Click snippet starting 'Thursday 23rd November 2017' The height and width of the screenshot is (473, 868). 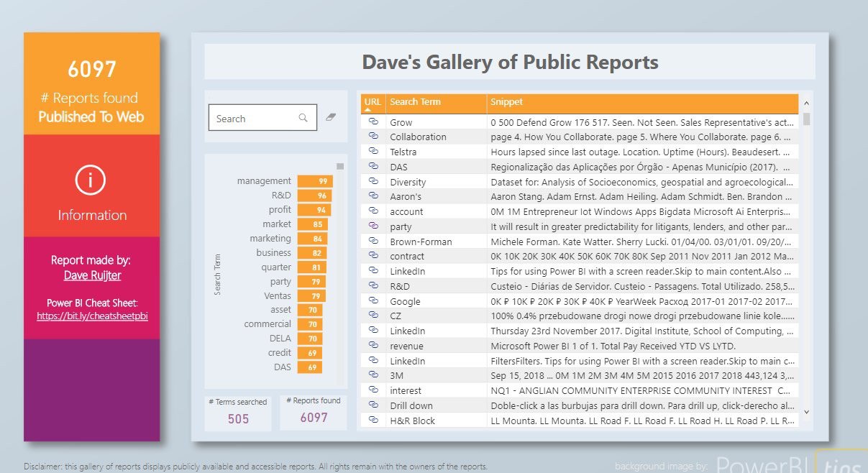coord(641,331)
